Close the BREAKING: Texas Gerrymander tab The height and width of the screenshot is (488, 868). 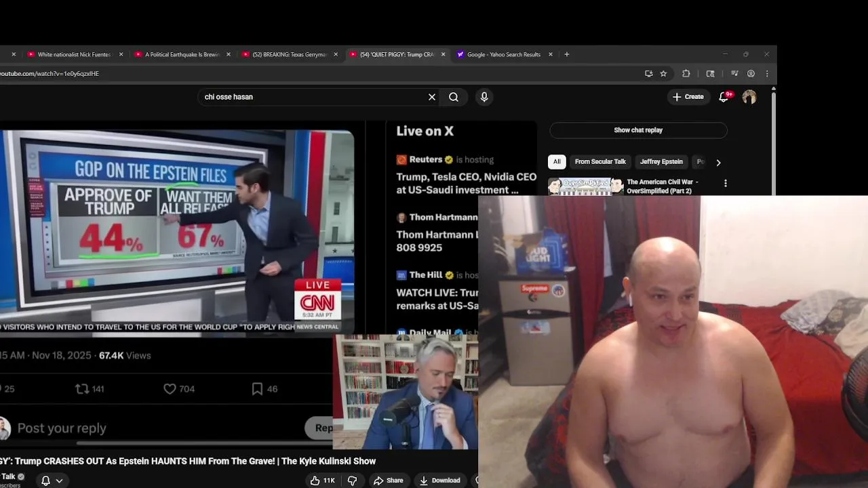point(336,54)
